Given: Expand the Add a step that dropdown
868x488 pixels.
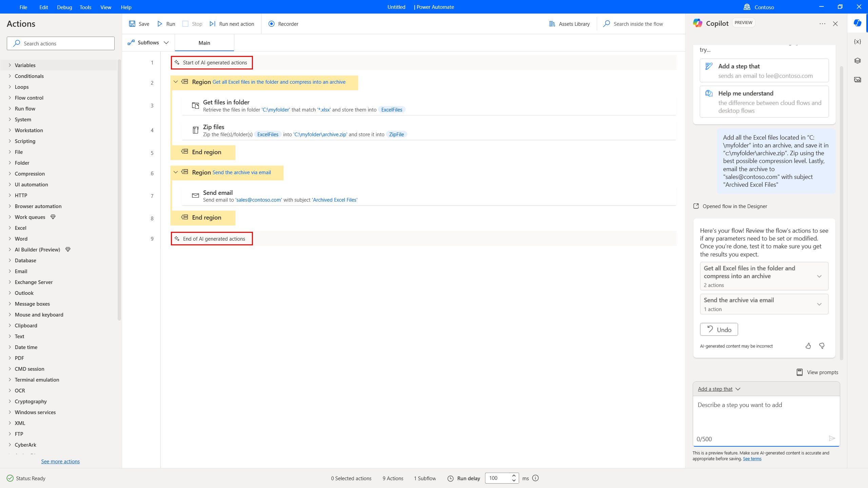Looking at the screenshot, I should (x=718, y=389).
